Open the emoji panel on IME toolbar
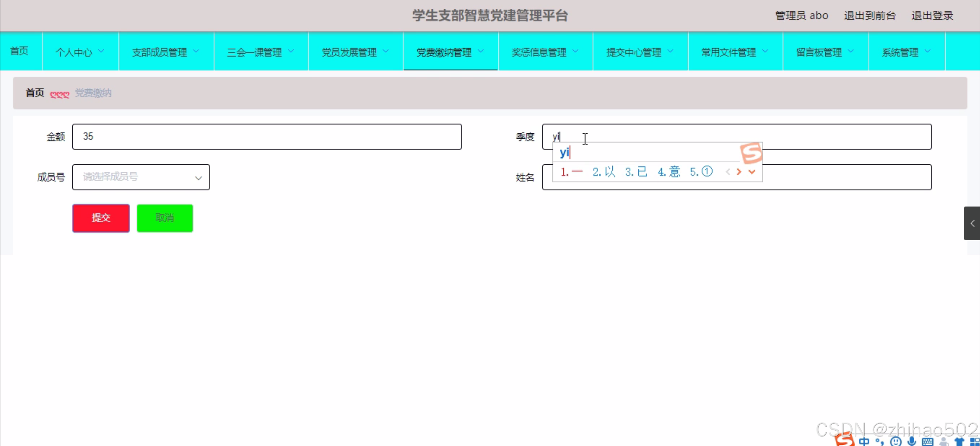980x446 pixels. 895,442
